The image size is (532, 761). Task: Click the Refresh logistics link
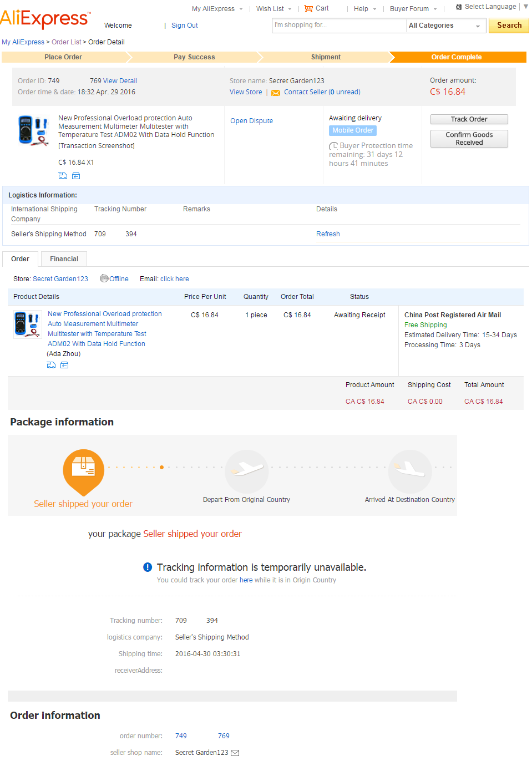point(328,234)
